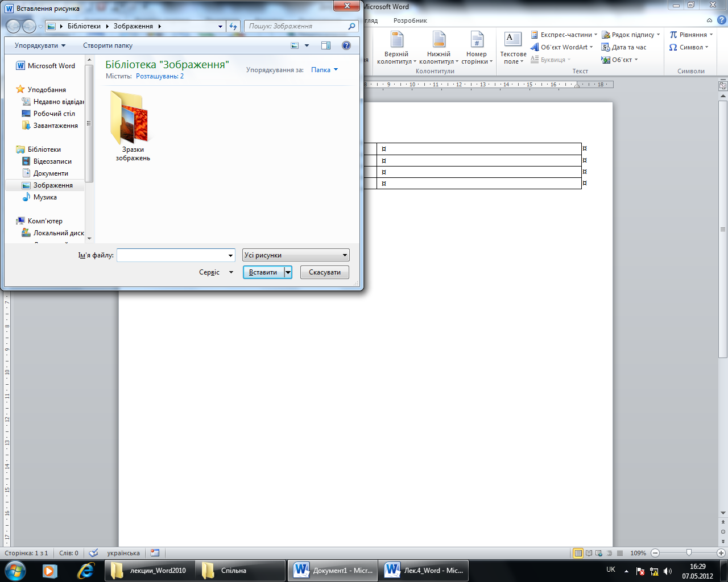Click zoom in plus button
This screenshot has height=582, width=728.
(721, 553)
